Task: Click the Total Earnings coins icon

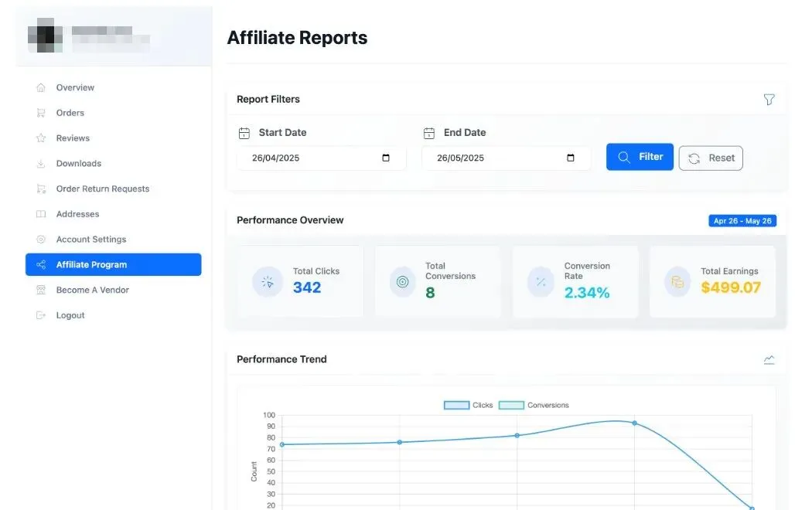Action: point(677,282)
